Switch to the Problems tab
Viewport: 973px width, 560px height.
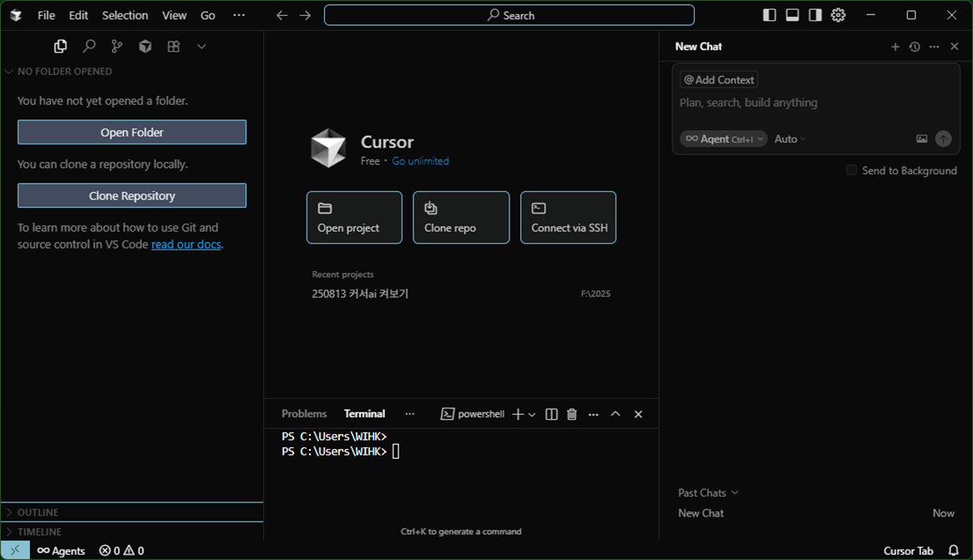click(x=304, y=414)
